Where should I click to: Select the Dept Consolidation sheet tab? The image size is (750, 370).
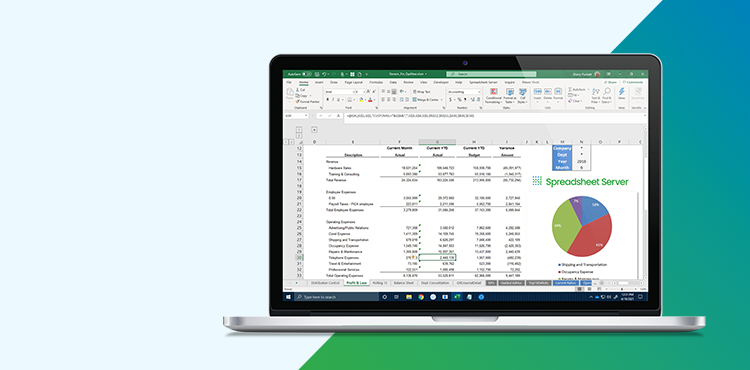point(435,283)
